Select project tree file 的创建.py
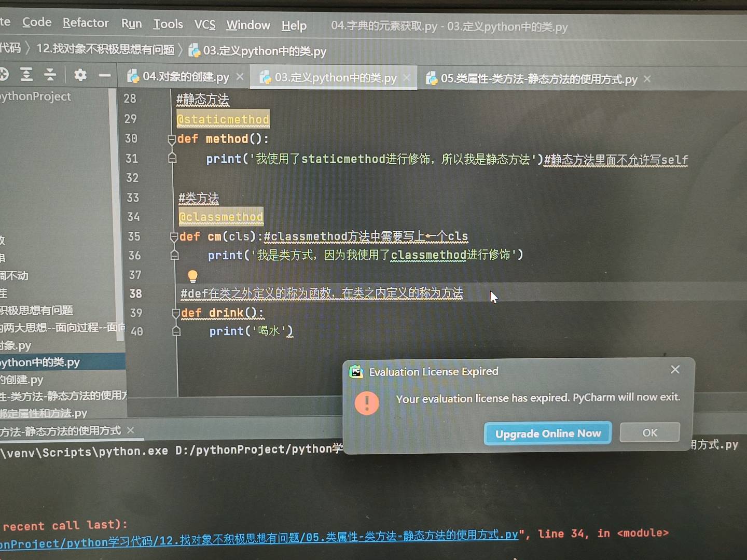 [x=22, y=380]
